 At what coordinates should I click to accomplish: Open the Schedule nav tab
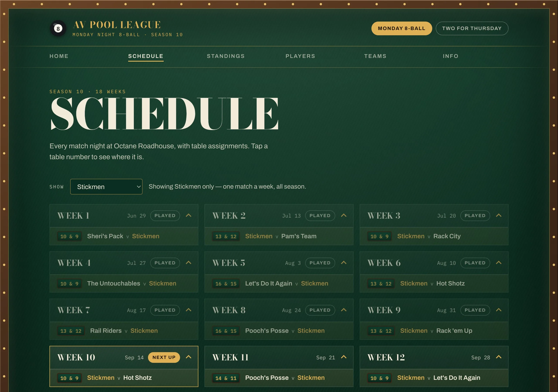pyautogui.click(x=146, y=56)
